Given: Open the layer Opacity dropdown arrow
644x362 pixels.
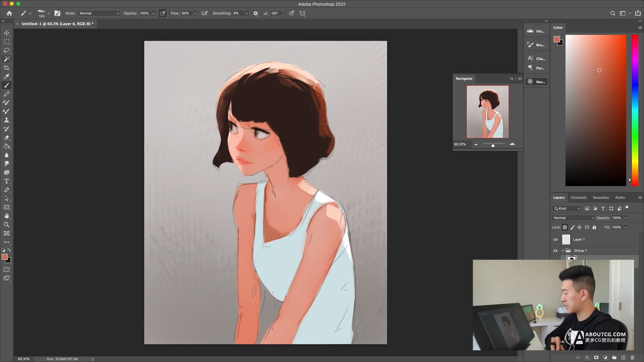Looking at the screenshot, I should pos(626,218).
